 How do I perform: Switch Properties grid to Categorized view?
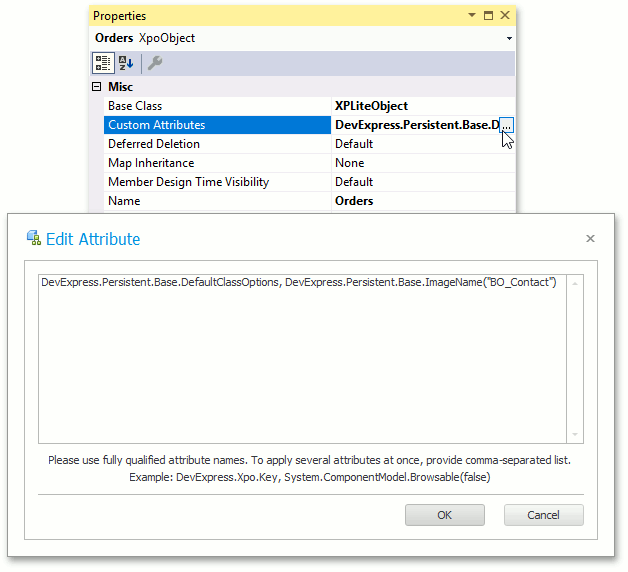[x=103, y=63]
